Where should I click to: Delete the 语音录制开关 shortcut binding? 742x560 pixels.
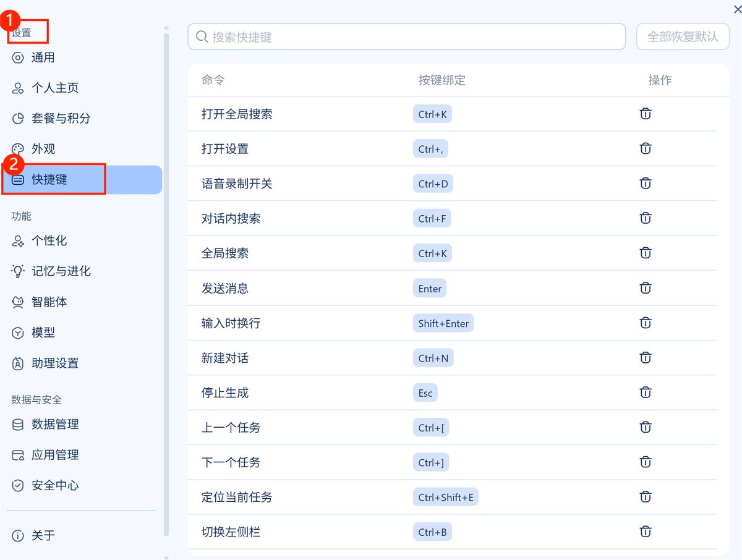pyautogui.click(x=646, y=183)
